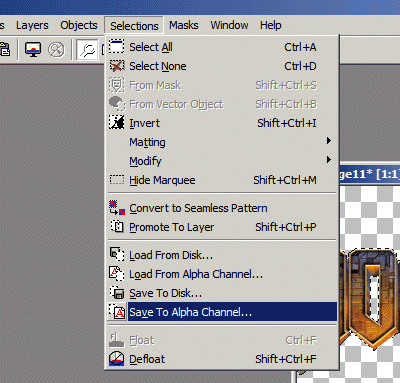Click the Convert to Seamless Pattern icon

(117, 208)
